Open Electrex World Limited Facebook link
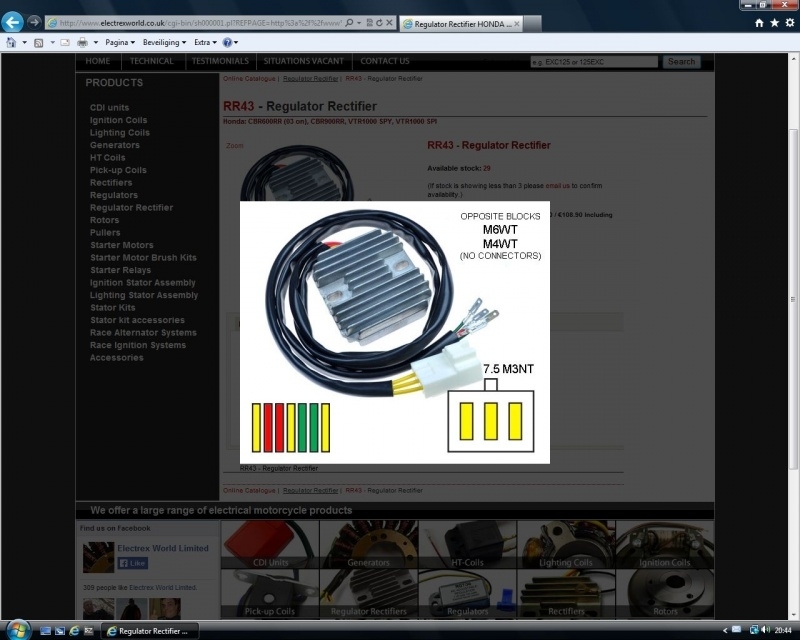This screenshot has height=640, width=800. coord(163,548)
